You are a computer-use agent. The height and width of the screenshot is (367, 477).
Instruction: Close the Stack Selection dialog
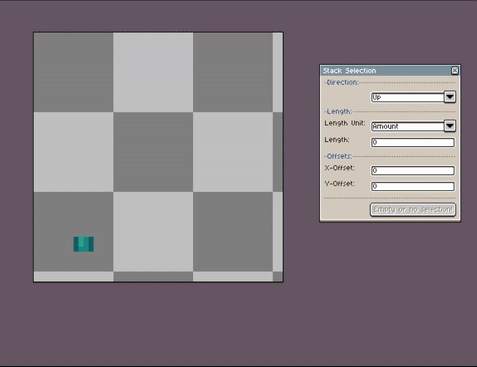[455, 70]
